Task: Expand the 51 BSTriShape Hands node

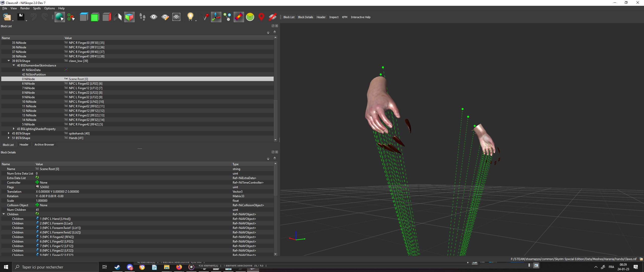Action: pos(9,138)
